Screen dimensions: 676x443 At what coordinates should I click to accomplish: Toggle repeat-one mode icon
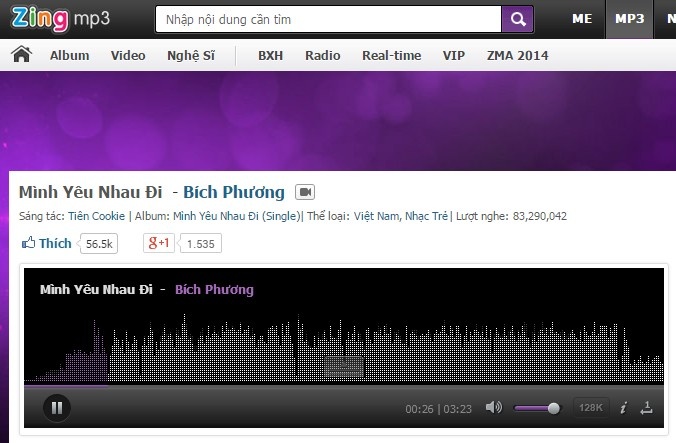coord(647,408)
